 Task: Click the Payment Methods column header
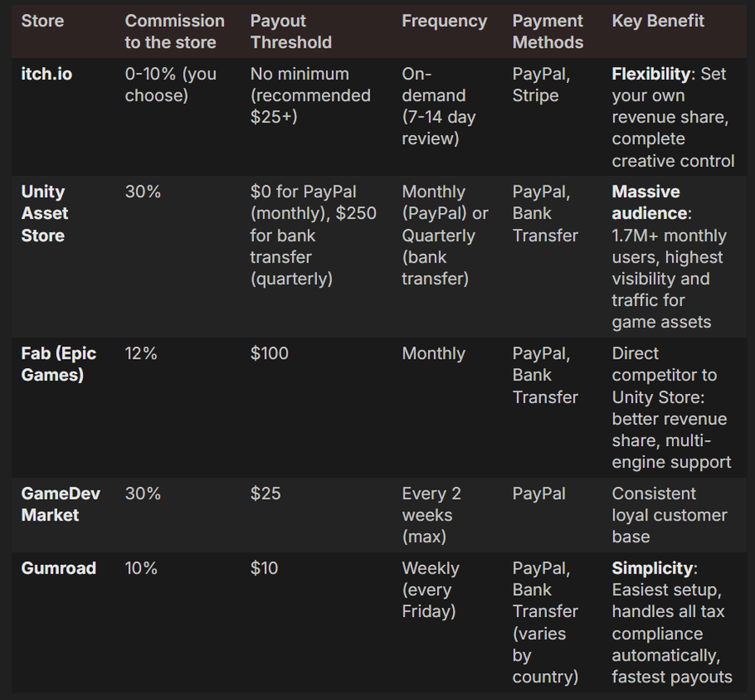point(548,32)
